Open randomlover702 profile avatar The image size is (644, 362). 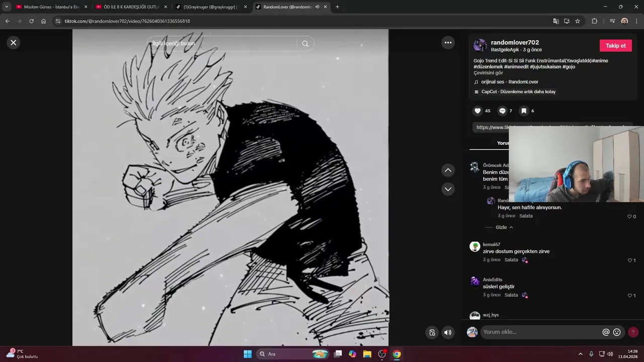(480, 45)
